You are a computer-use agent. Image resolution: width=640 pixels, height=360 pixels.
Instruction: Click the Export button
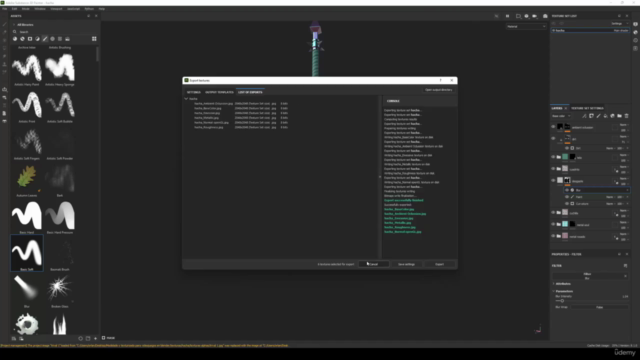(x=439, y=264)
